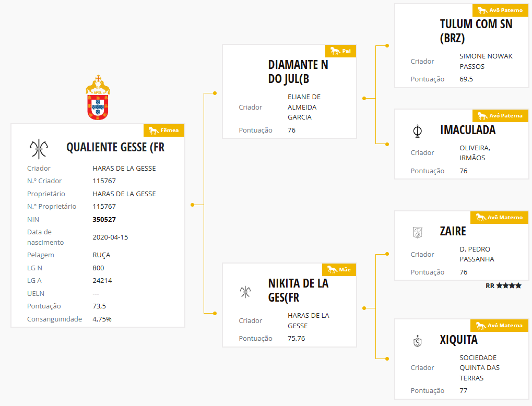Screen dimensions: 532x406
Task: Open the XIQUITA maternal granddam name
Action: click(x=458, y=340)
